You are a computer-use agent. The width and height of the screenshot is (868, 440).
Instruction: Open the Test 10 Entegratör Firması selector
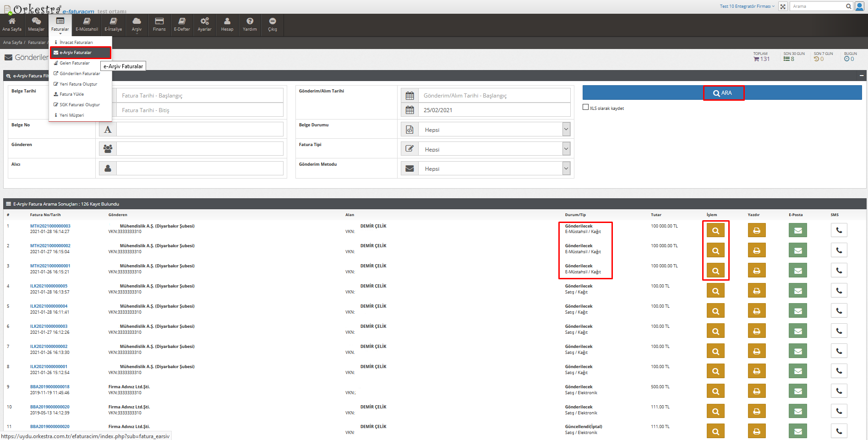747,6
